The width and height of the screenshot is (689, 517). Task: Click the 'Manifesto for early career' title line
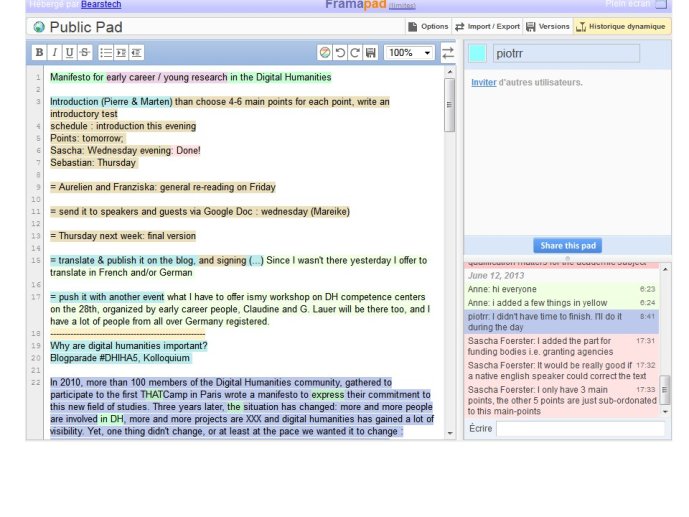191,77
